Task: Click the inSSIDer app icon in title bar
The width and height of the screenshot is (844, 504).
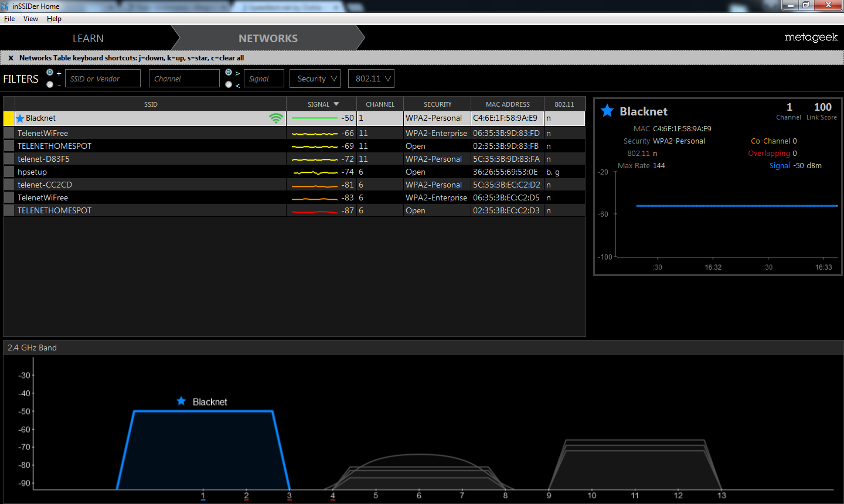Action: click(x=6, y=6)
